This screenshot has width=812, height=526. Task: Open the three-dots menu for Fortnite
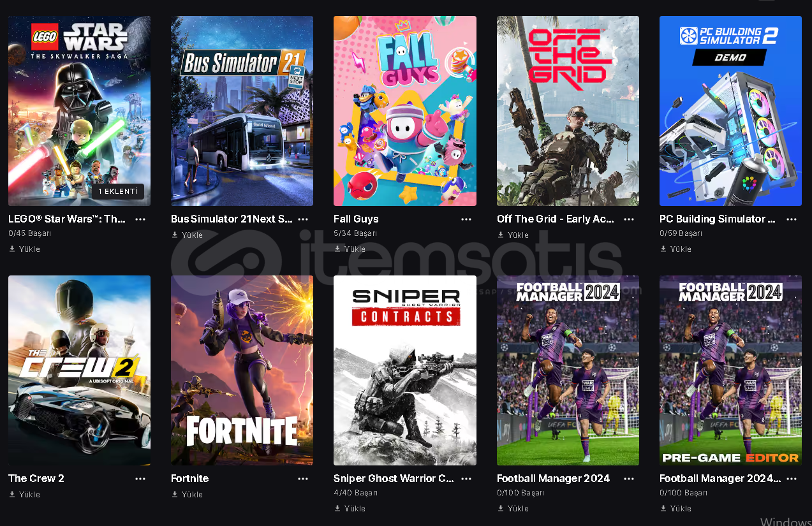tap(303, 479)
